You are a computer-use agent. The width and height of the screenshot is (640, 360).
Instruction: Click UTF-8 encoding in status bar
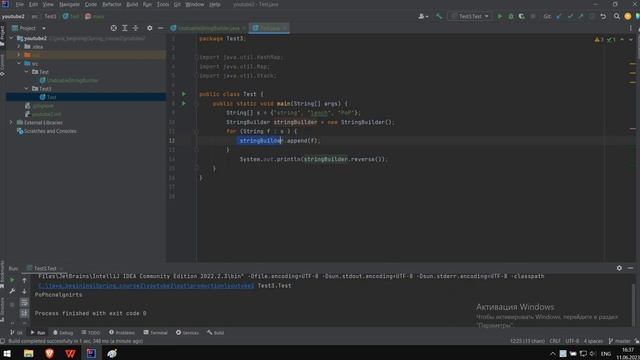[x=572, y=341]
